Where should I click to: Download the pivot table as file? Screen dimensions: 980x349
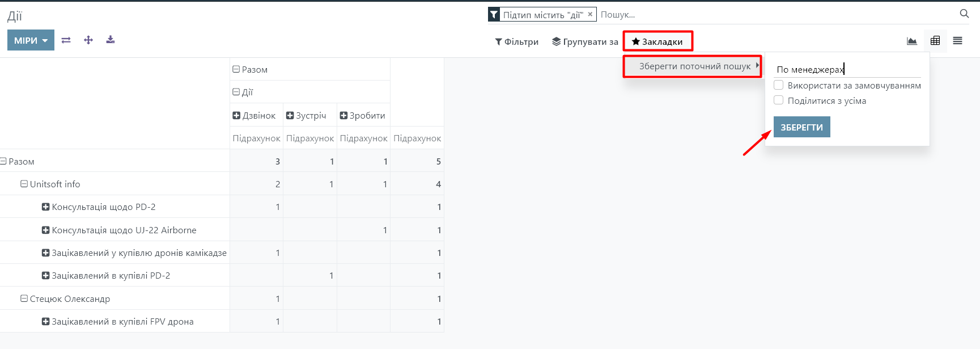pos(111,40)
